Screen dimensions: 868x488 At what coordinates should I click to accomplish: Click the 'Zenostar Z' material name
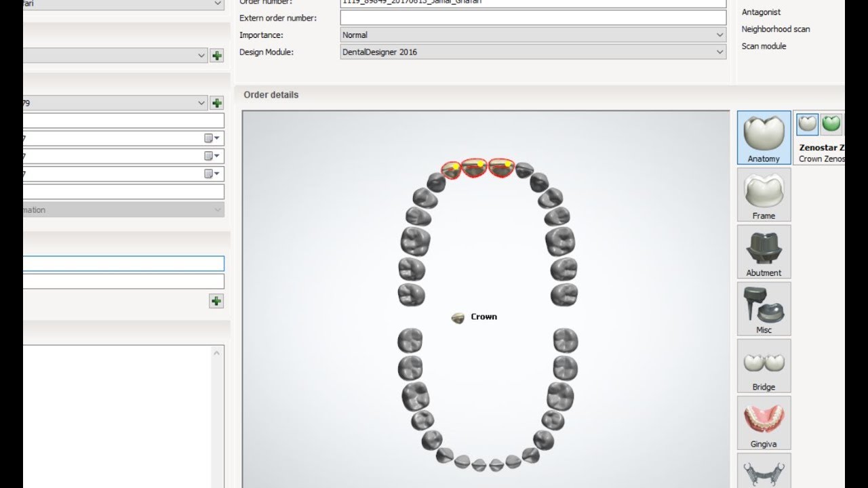[x=822, y=147]
